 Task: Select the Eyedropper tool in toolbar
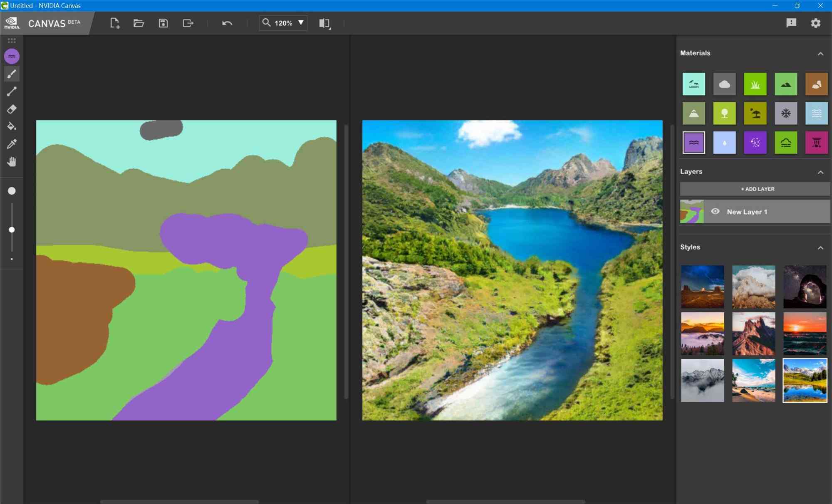(x=11, y=144)
